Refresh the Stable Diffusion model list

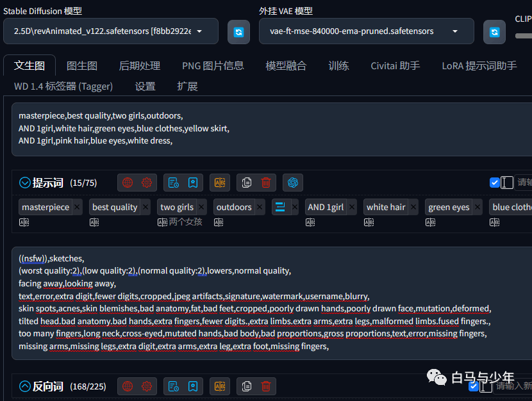[238, 32]
